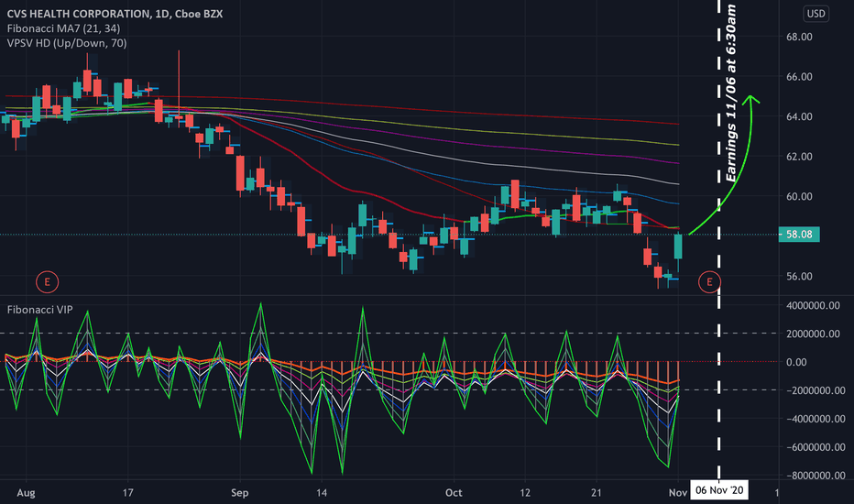854x504 pixels.
Task: Click the -6000000.00 indicator axis label
Action: point(815,447)
